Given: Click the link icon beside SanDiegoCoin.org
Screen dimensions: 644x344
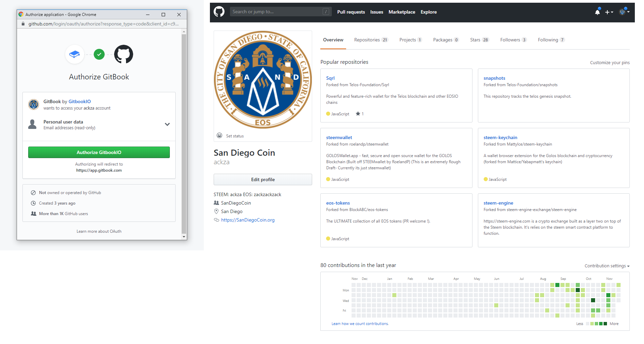Looking at the screenshot, I should (216, 220).
